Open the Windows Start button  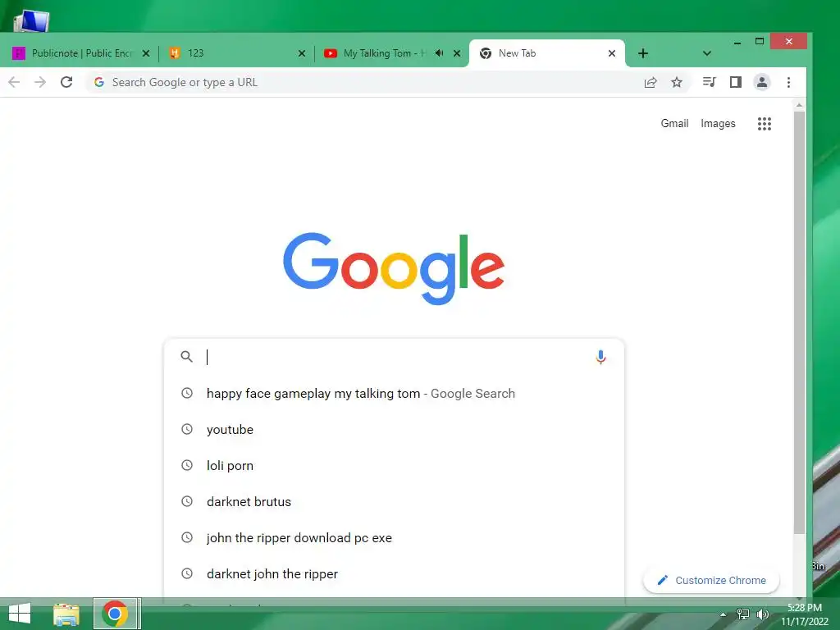click(x=20, y=614)
